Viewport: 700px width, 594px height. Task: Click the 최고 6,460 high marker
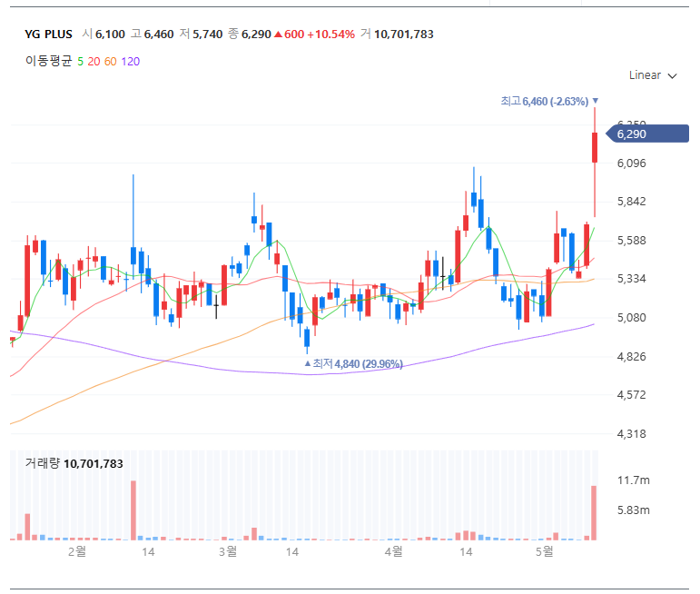coord(549,102)
